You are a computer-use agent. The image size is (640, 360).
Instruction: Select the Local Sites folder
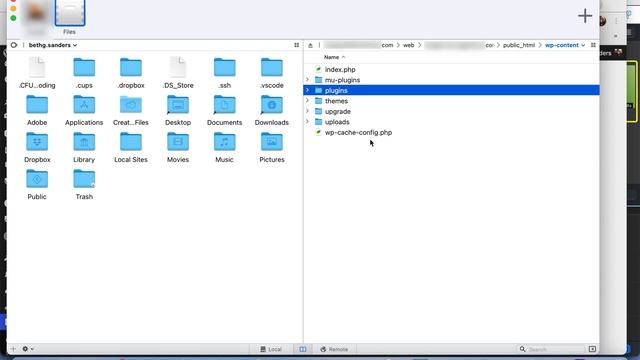point(131,142)
